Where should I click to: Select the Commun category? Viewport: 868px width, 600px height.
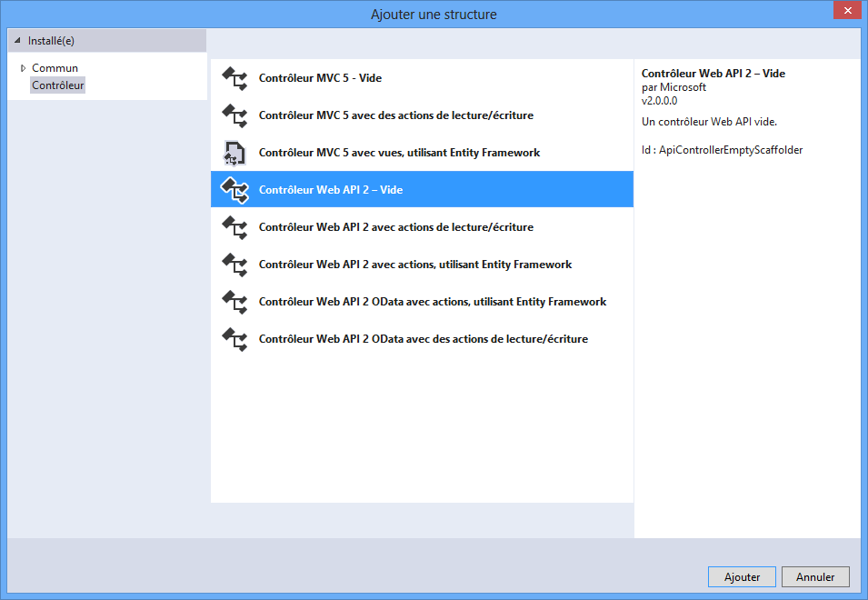(x=55, y=68)
